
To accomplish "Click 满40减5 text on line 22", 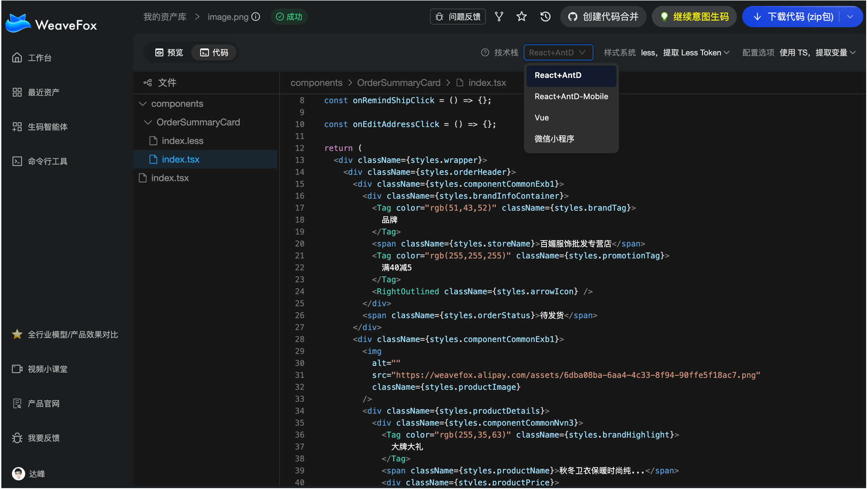I will 397,267.
